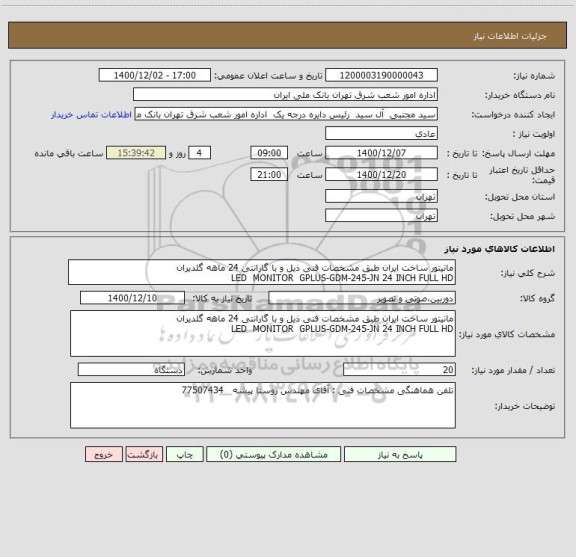Click the تاریخ نیاز به کالا label

click(x=222, y=298)
